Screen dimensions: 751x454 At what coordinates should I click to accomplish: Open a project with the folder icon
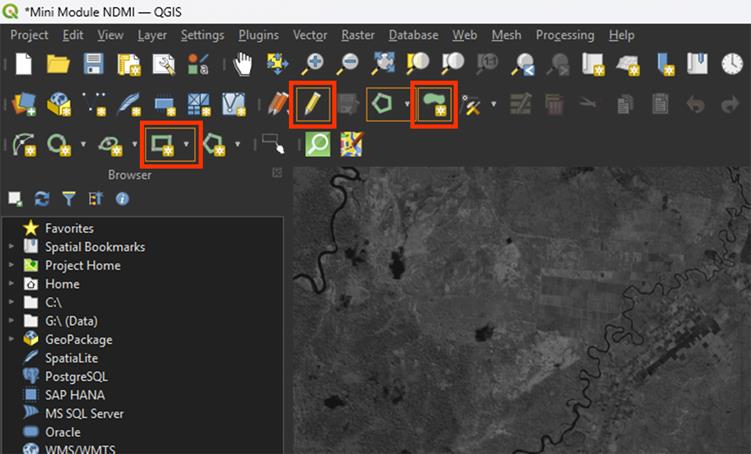coord(58,64)
